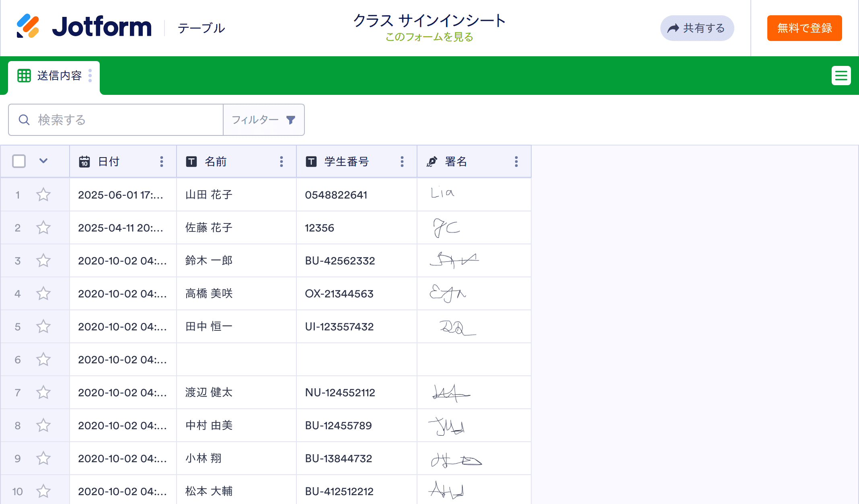Check the select-all checkbox

click(x=19, y=161)
